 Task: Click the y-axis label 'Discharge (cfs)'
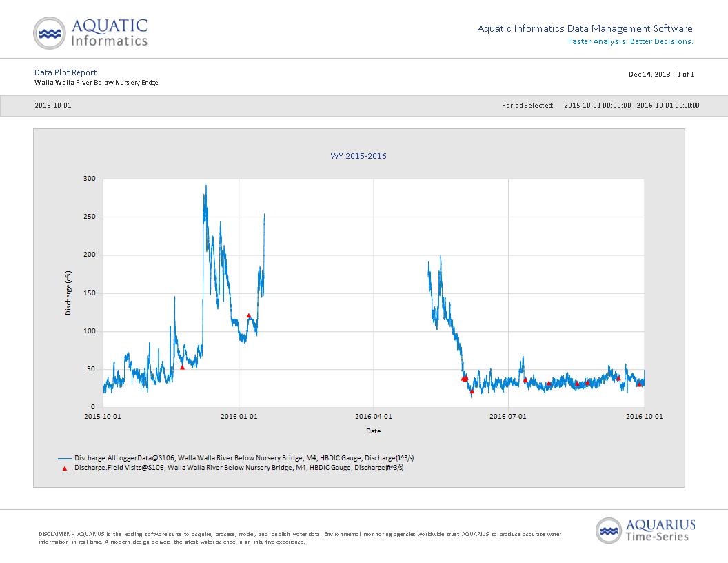click(68, 293)
